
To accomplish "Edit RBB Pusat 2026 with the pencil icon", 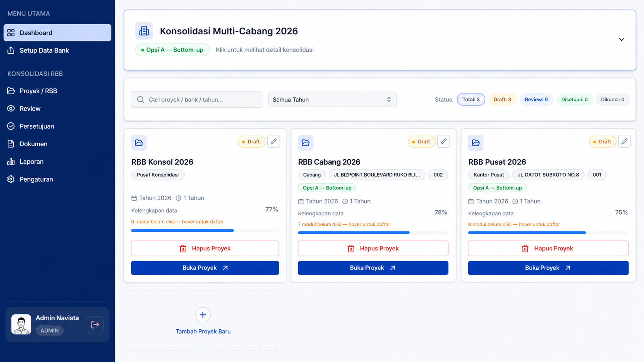I will coord(624,142).
